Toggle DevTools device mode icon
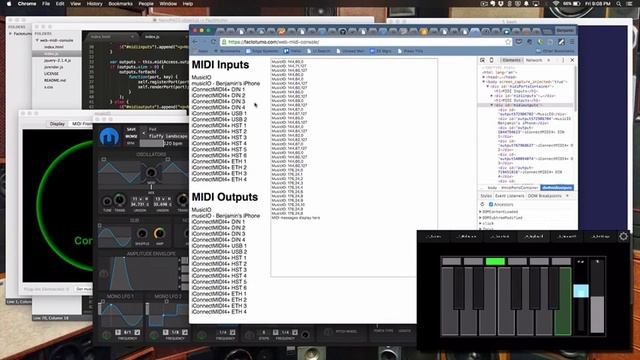The height and width of the screenshot is (360, 640). pos(491,60)
